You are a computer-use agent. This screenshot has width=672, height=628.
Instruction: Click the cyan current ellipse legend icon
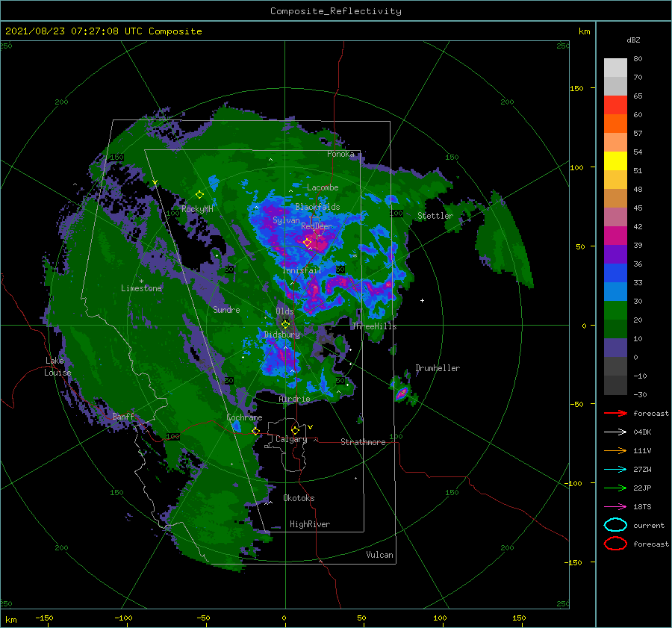tap(615, 525)
